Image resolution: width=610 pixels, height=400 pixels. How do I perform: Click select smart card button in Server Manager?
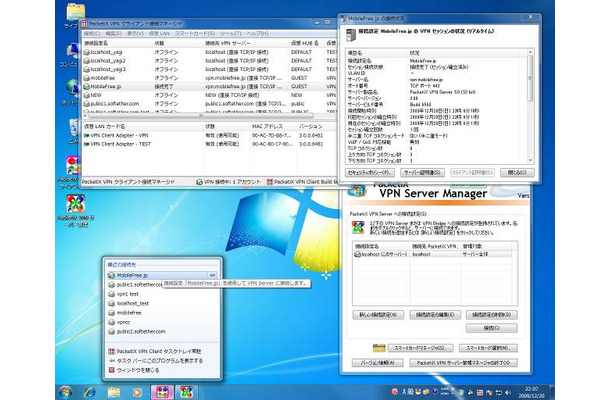tap(488, 348)
